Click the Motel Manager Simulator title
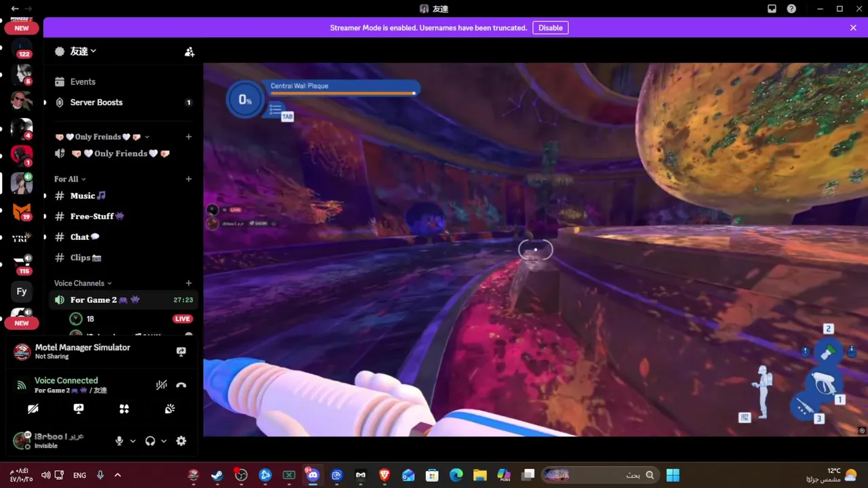 (x=83, y=348)
